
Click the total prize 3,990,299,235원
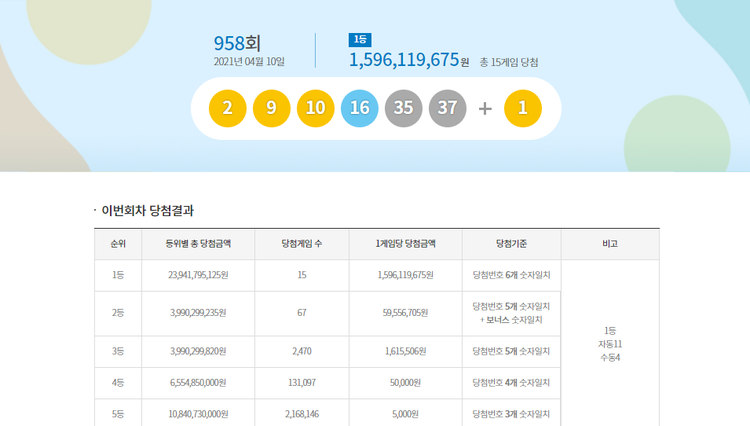click(x=198, y=313)
